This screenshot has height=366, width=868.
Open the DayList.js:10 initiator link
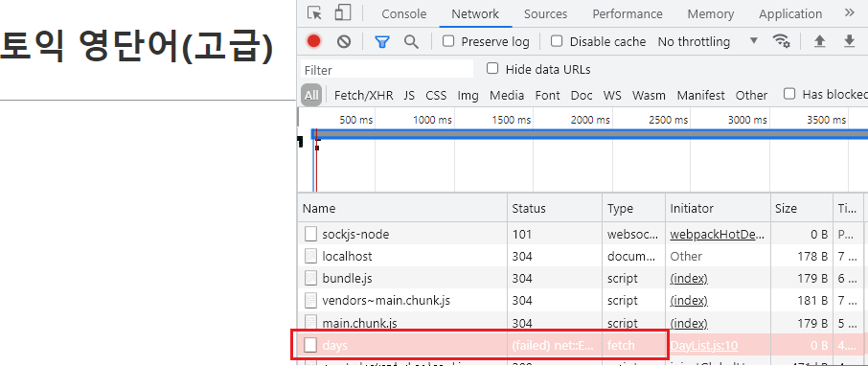[704, 346]
